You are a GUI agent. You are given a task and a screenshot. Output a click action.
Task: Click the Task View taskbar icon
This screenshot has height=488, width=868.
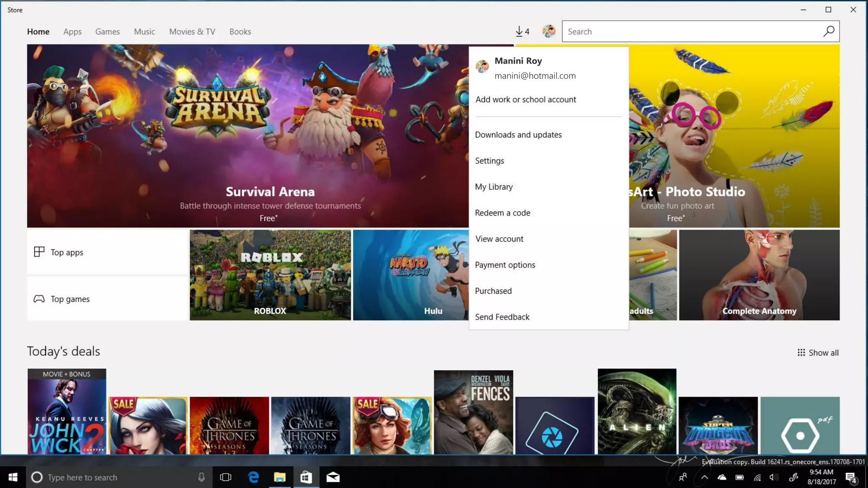[226, 477]
